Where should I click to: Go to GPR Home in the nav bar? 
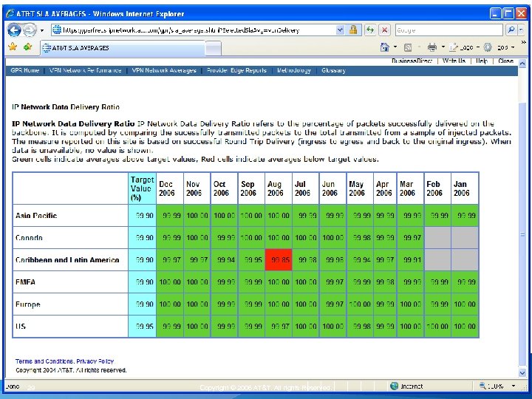point(25,70)
